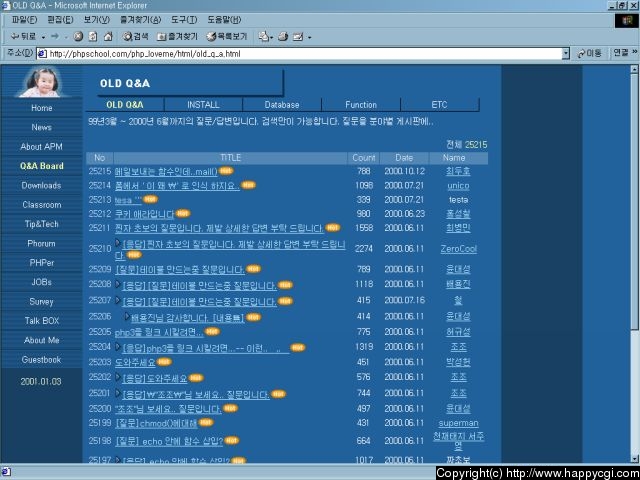Open the dropdown arrow next to Edit icon
This screenshot has height=480, width=640.
(x=309, y=38)
